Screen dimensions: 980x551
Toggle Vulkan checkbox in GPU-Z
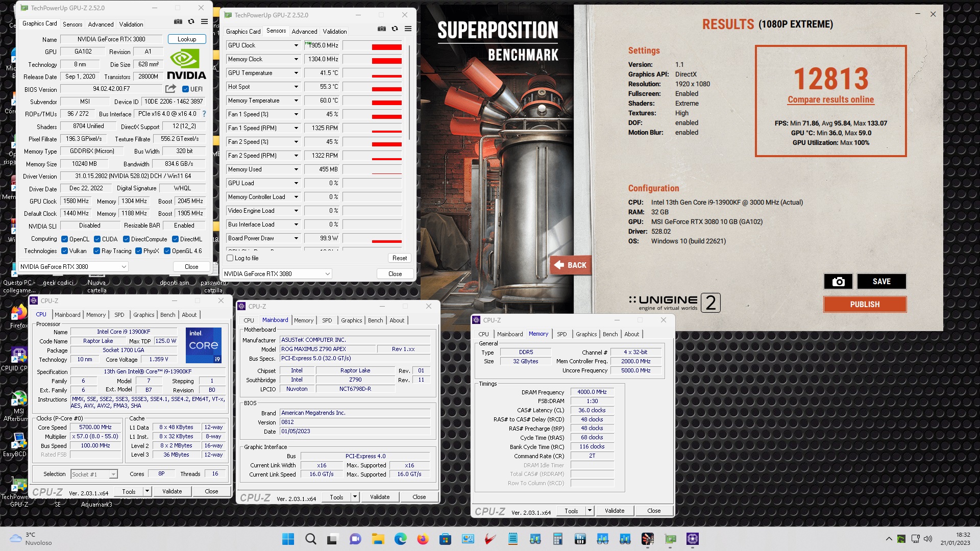(64, 251)
